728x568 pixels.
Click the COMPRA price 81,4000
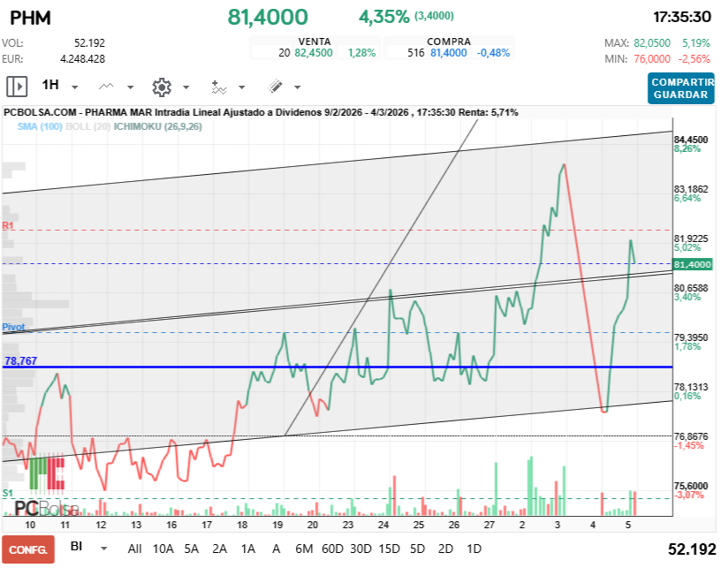[449, 53]
